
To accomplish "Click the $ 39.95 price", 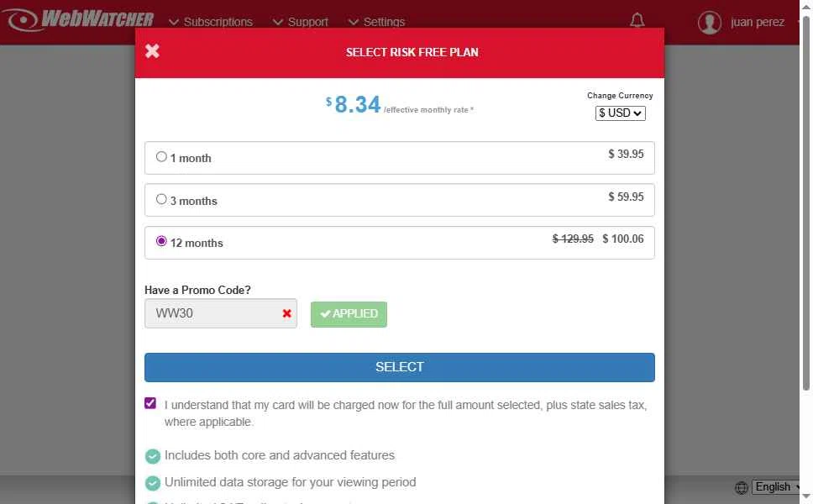I will (626, 154).
